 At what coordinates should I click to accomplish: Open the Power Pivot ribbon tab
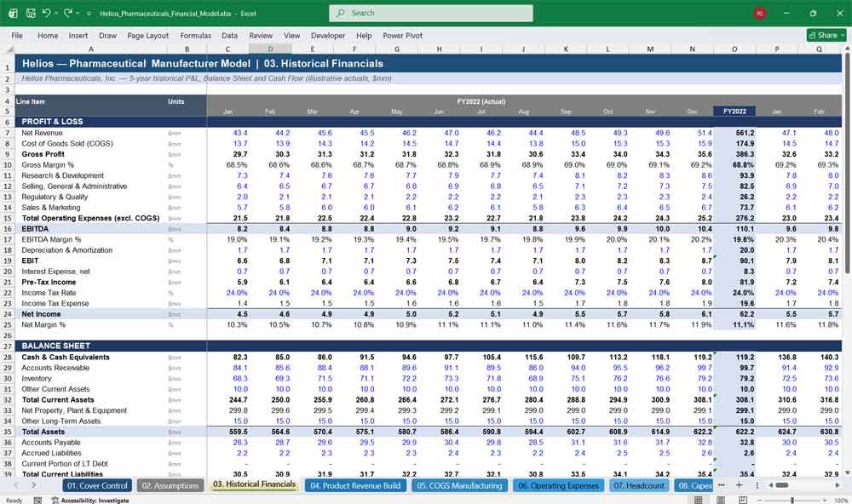click(x=403, y=35)
